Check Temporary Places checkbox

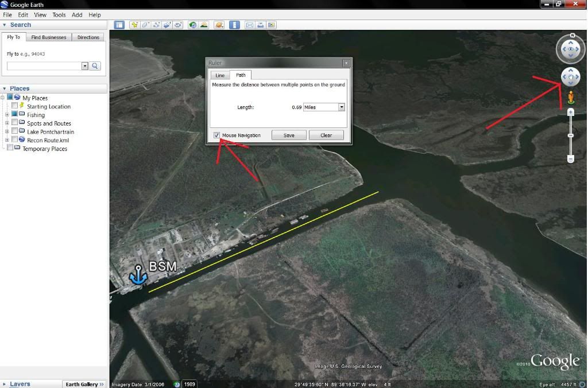[10, 148]
